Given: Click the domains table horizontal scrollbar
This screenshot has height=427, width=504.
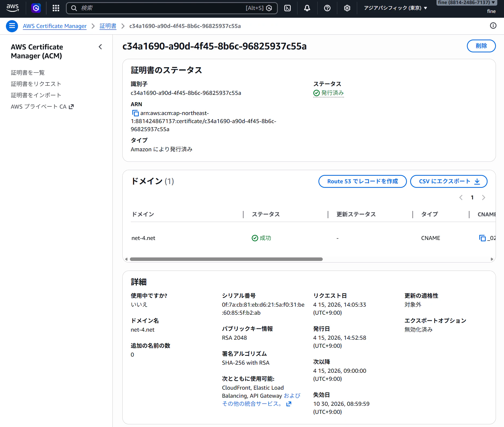Looking at the screenshot, I should 226,259.
